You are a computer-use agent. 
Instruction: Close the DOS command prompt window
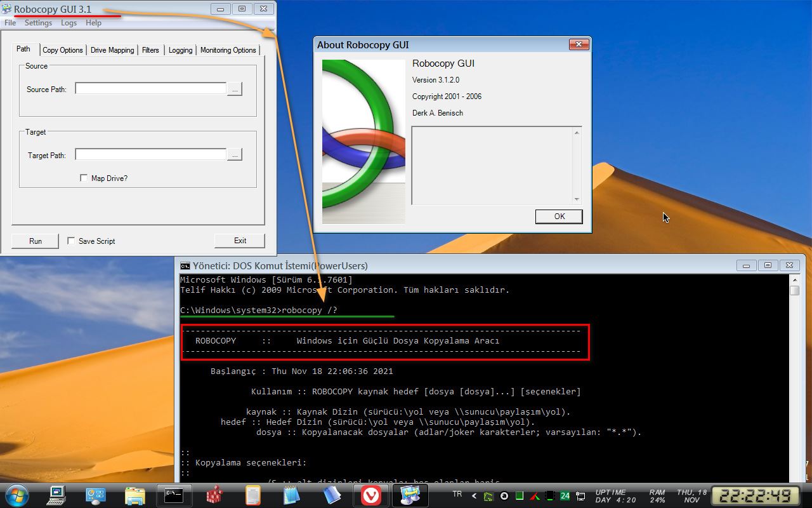[x=789, y=265]
